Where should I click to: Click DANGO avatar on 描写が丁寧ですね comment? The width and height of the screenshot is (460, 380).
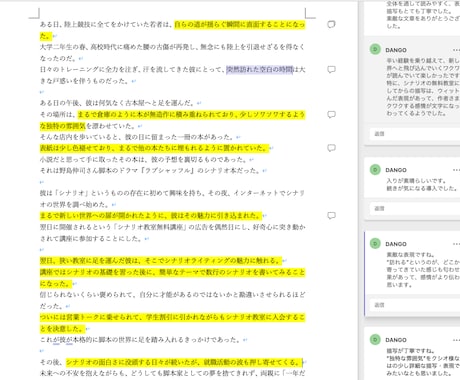click(375, 339)
